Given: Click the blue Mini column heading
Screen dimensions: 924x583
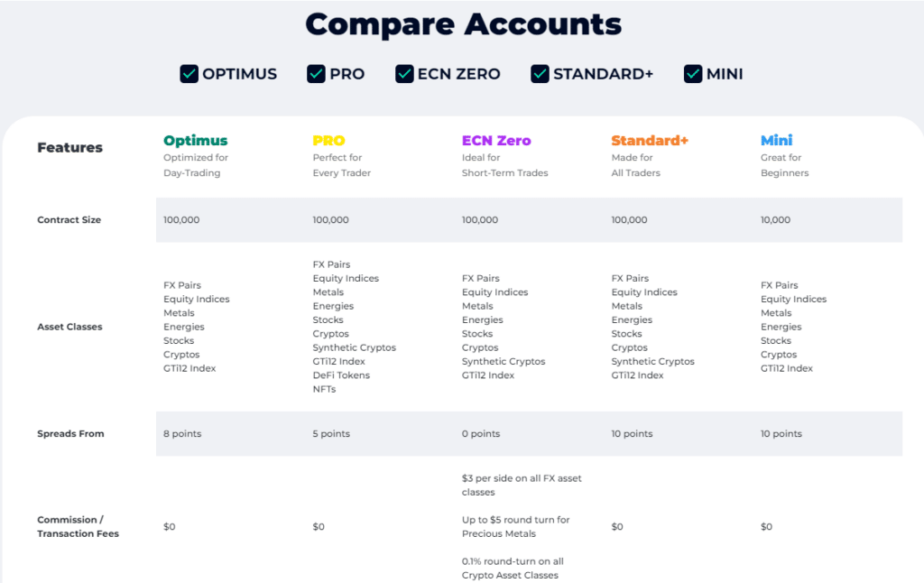Looking at the screenshot, I should (x=776, y=141).
